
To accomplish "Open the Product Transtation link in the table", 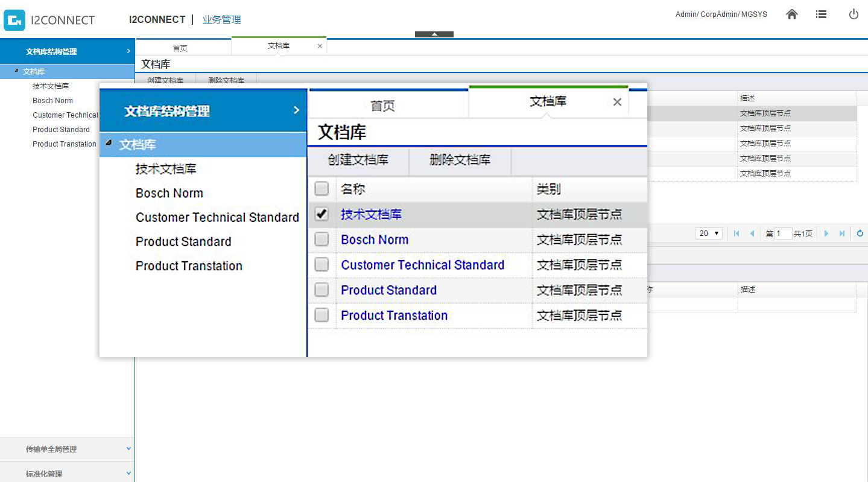I will [394, 316].
